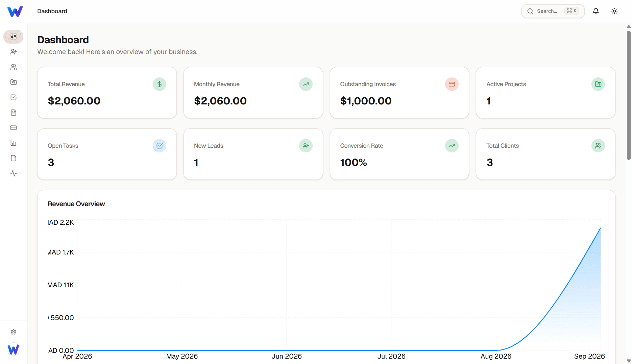Screen dimensions: 632x364
Task: Click the Jun 2026 chart axis label
Action: (287, 356)
